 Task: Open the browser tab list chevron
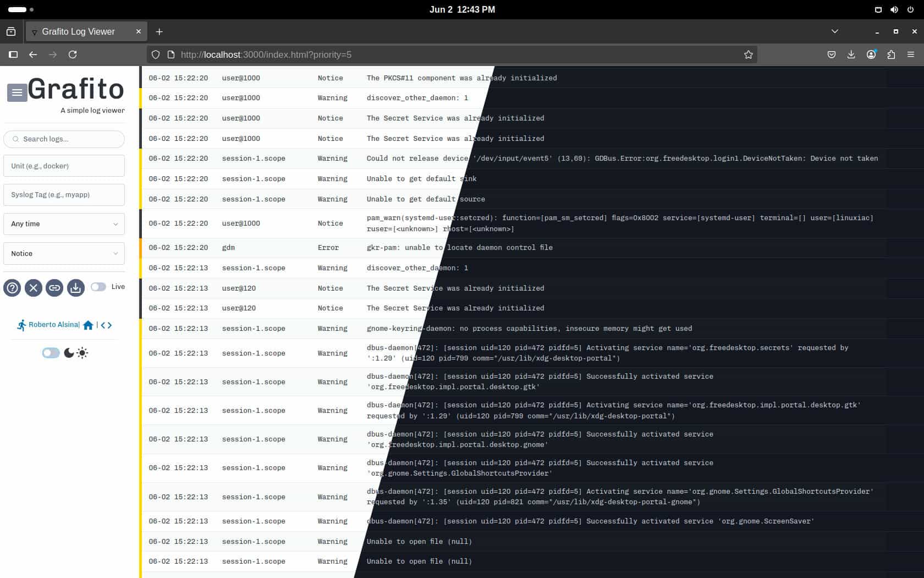click(835, 31)
